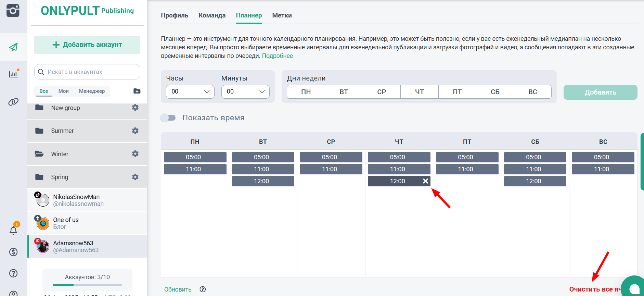Viewport: 644px width, 296px height.
Task: Open notifications bell icon
Action: click(13, 230)
